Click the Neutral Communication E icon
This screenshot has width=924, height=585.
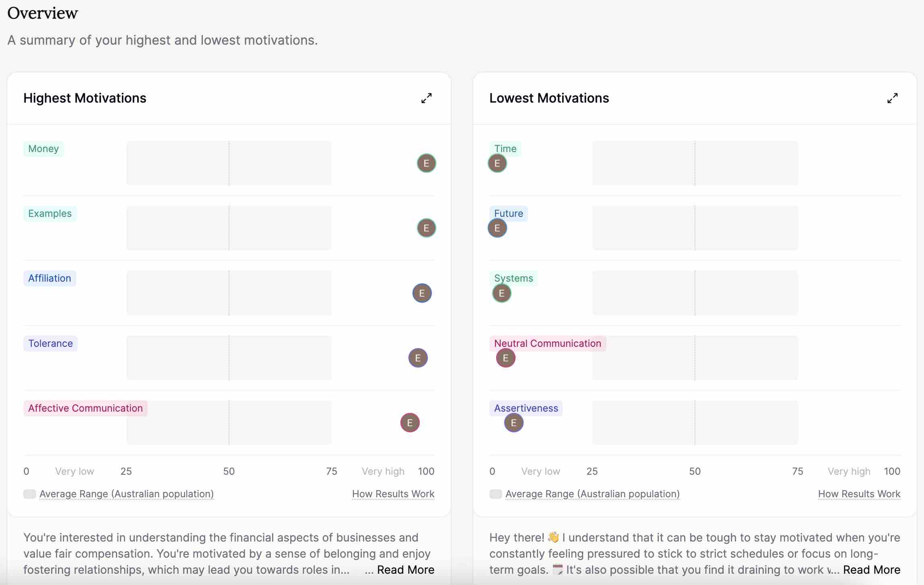(506, 357)
